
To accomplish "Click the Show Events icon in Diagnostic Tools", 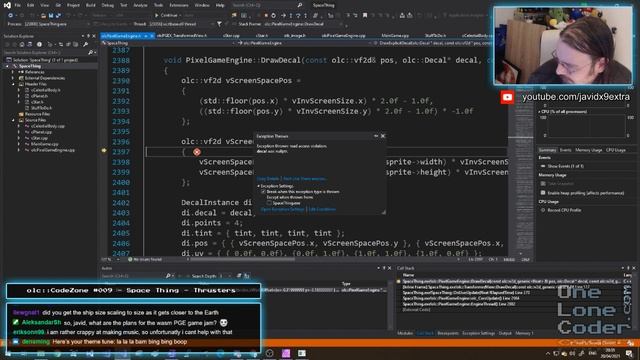I will click(x=543, y=166).
